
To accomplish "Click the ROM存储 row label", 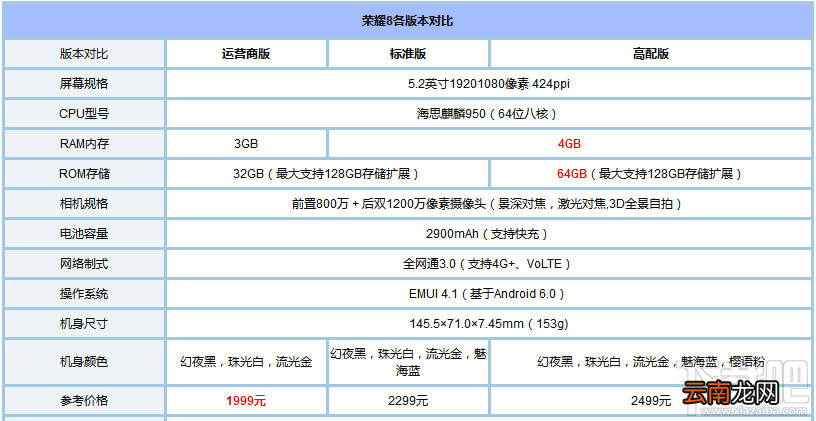I will (84, 174).
